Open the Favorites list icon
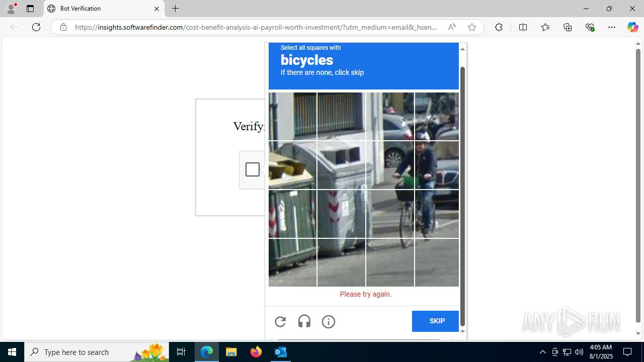This screenshot has height=362, width=644. tap(545, 27)
